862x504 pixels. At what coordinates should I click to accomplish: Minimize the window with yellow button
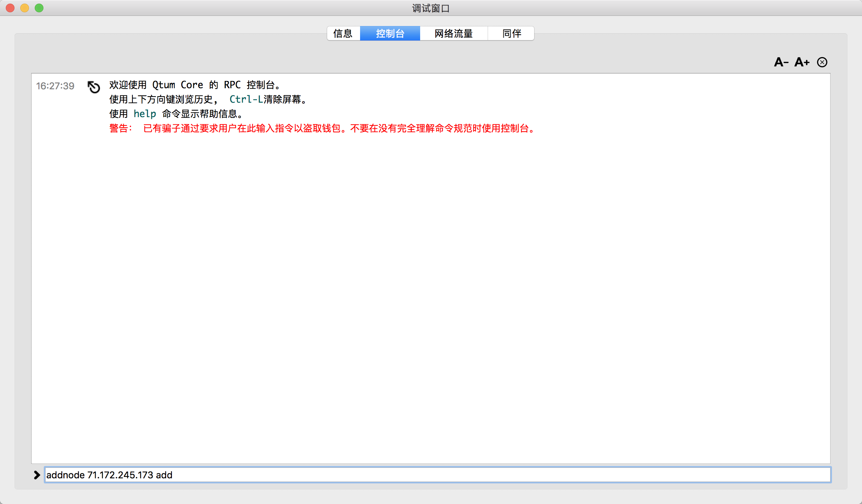25,8
